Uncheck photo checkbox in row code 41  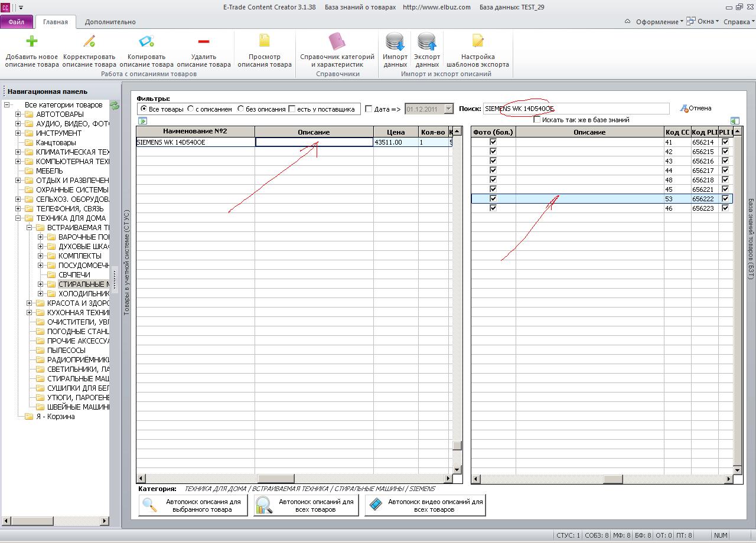[493, 142]
